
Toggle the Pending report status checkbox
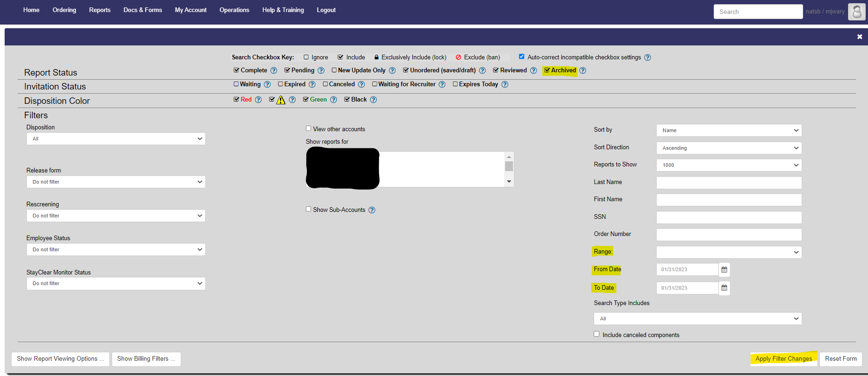(287, 70)
